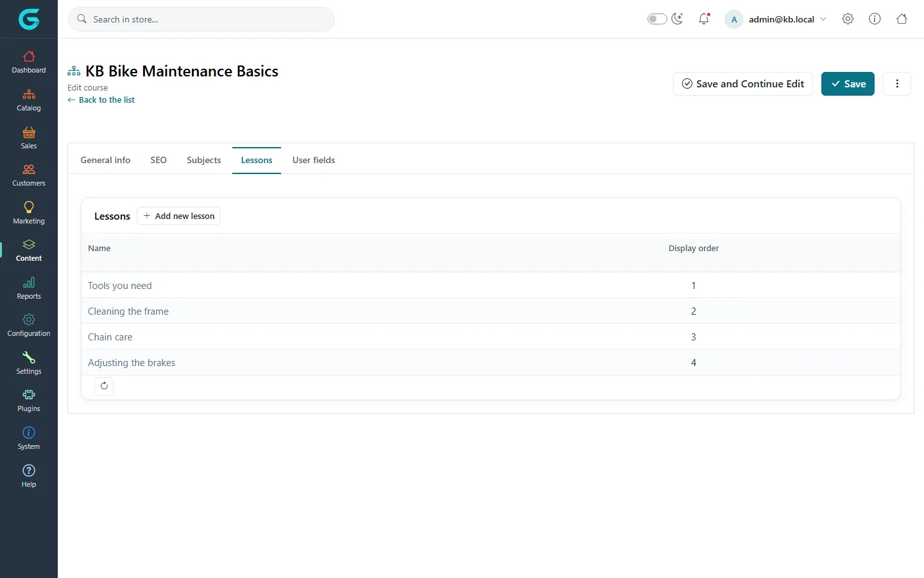Toggle the dark mode switch
The height and width of the screenshot is (578, 924).
(657, 19)
